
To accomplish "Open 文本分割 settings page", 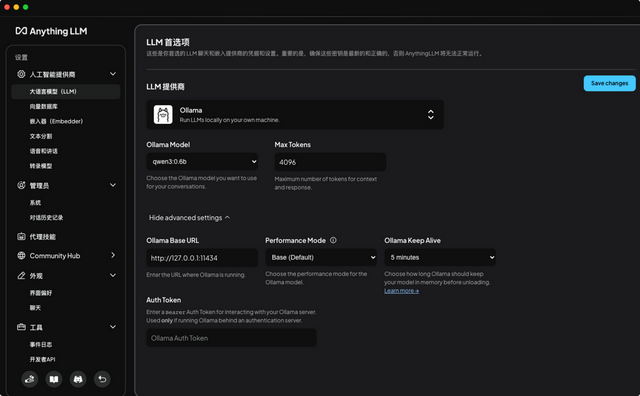I will [40, 136].
